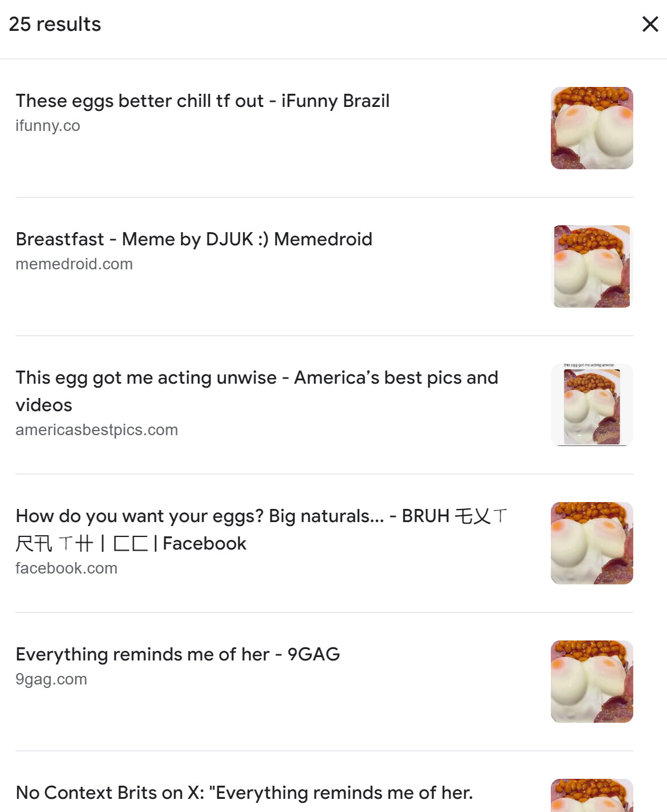The width and height of the screenshot is (667, 812).
Task: Open the No Context Brits thumbnail
Action: [x=591, y=795]
